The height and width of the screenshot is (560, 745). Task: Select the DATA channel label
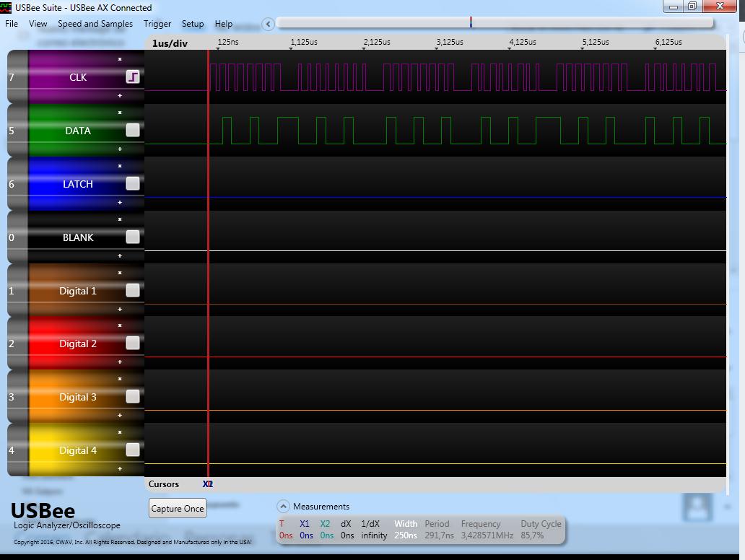78,131
